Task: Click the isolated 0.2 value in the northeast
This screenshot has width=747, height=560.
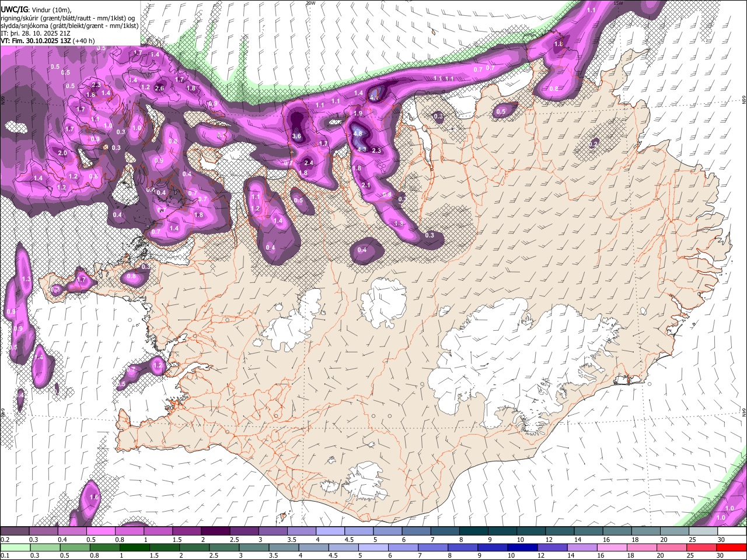Action: point(594,143)
